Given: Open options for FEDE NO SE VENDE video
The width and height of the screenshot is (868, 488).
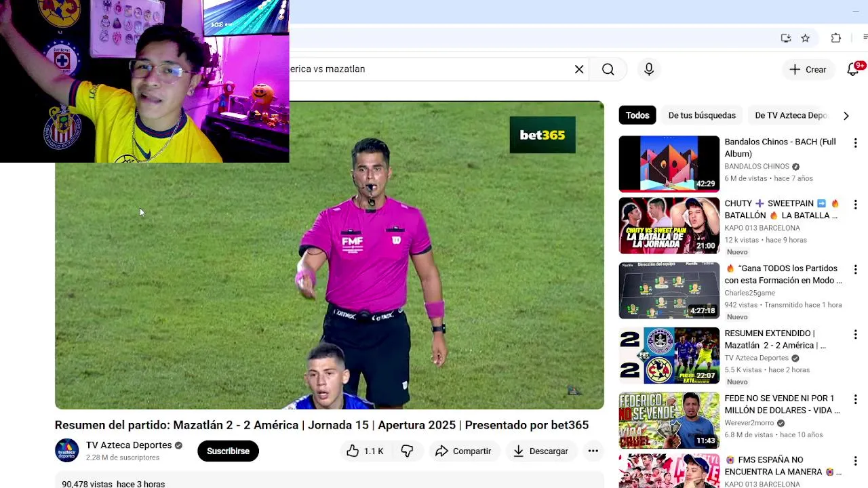Looking at the screenshot, I should [x=855, y=399].
